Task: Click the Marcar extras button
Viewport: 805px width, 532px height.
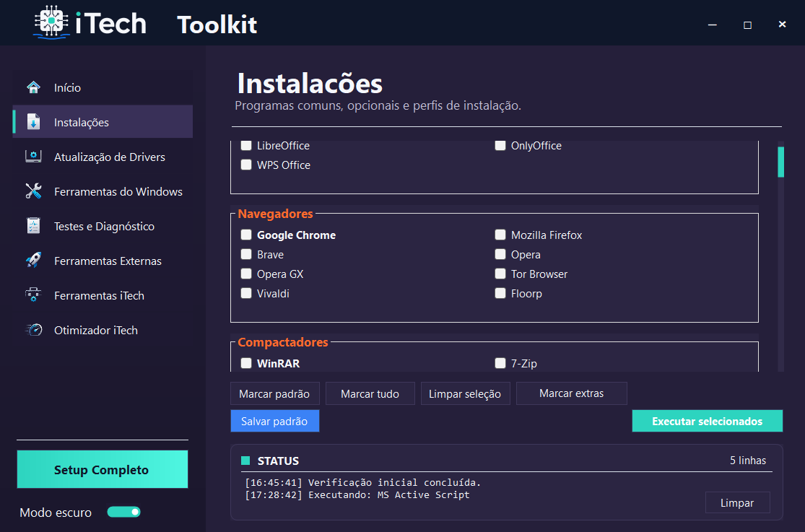Action: click(x=571, y=393)
